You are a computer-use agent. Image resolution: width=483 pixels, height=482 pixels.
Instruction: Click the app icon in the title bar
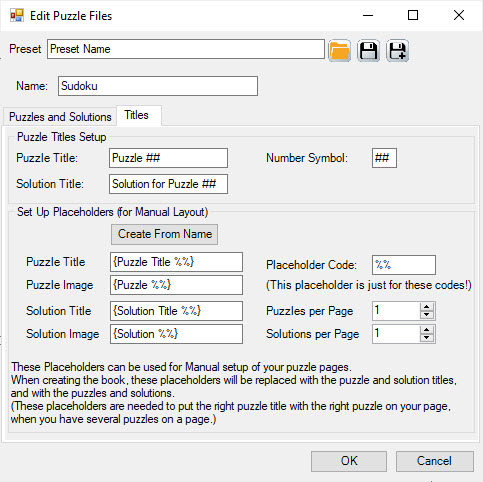[x=17, y=16]
